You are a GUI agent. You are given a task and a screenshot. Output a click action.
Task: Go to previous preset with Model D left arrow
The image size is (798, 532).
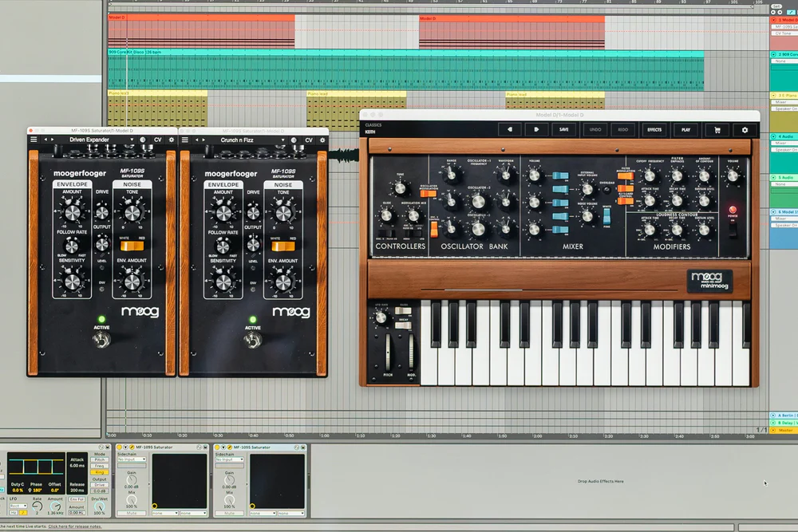tap(510, 130)
